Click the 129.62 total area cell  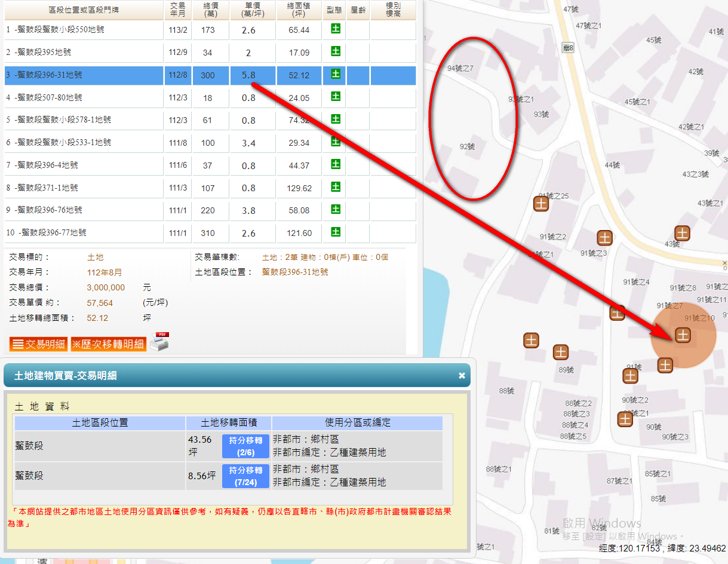point(299,188)
